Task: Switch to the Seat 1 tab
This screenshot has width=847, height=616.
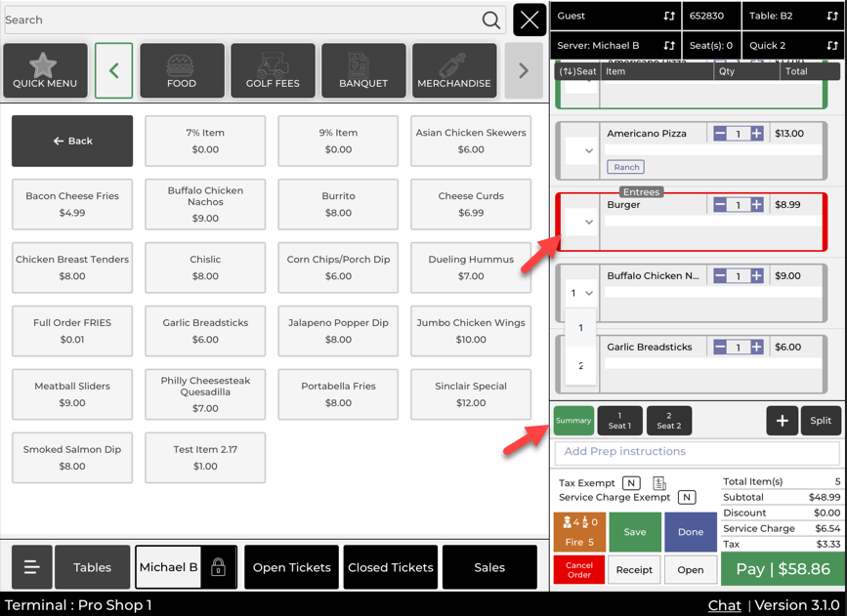Action: tap(619, 421)
